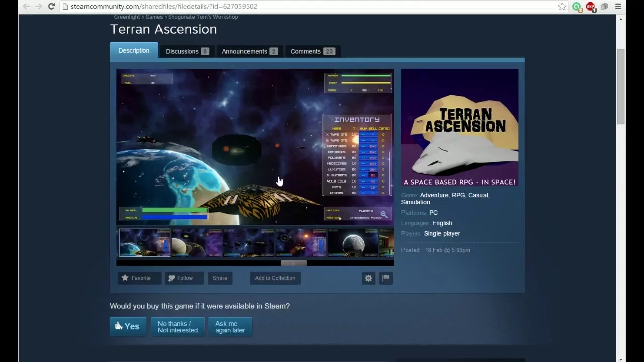Screen dimensions: 644x362
Task: Click the browser forward arrow
Action: click(x=39, y=6)
